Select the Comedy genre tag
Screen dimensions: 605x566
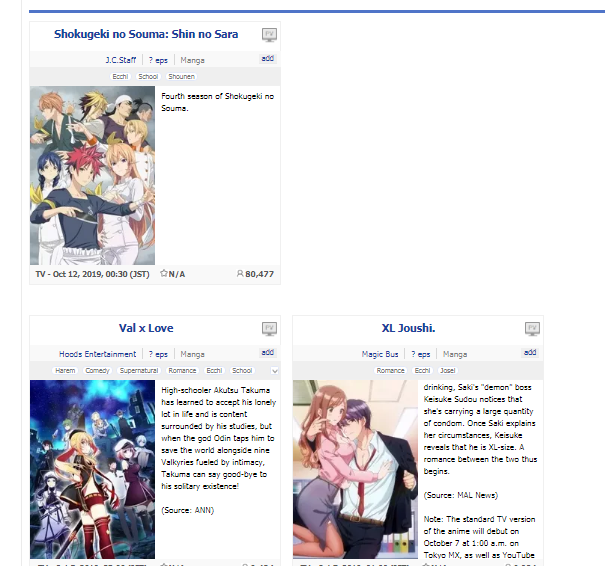97,370
